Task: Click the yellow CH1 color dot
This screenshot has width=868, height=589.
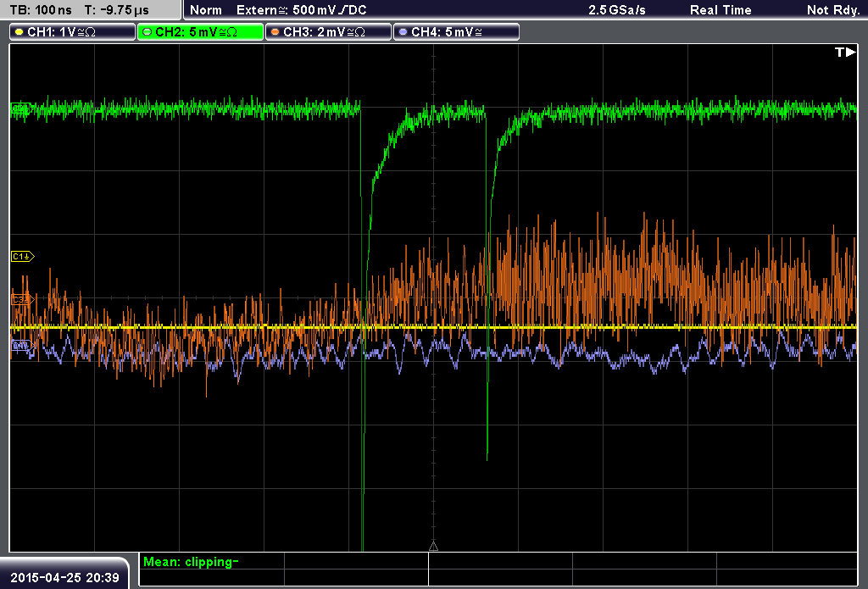Action: point(19,32)
